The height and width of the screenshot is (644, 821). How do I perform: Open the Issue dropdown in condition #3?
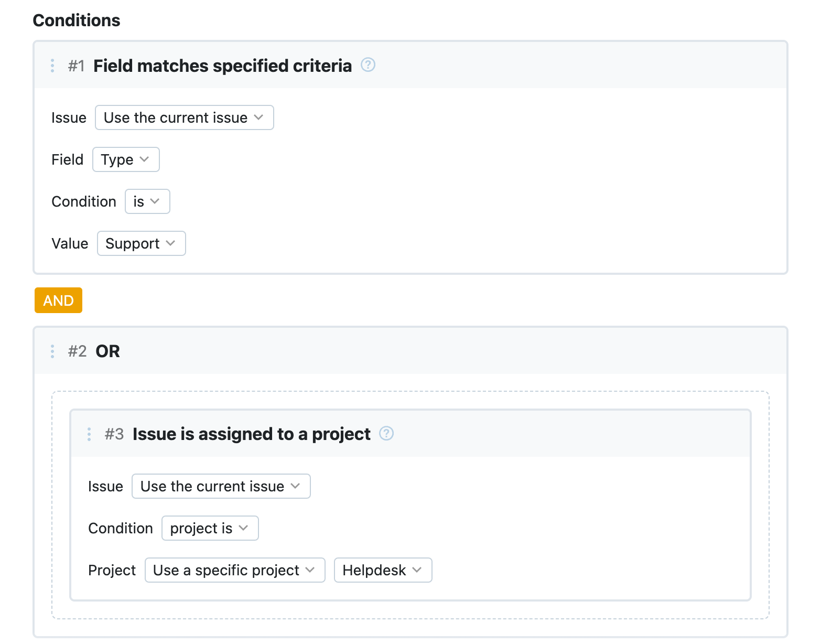[221, 486]
